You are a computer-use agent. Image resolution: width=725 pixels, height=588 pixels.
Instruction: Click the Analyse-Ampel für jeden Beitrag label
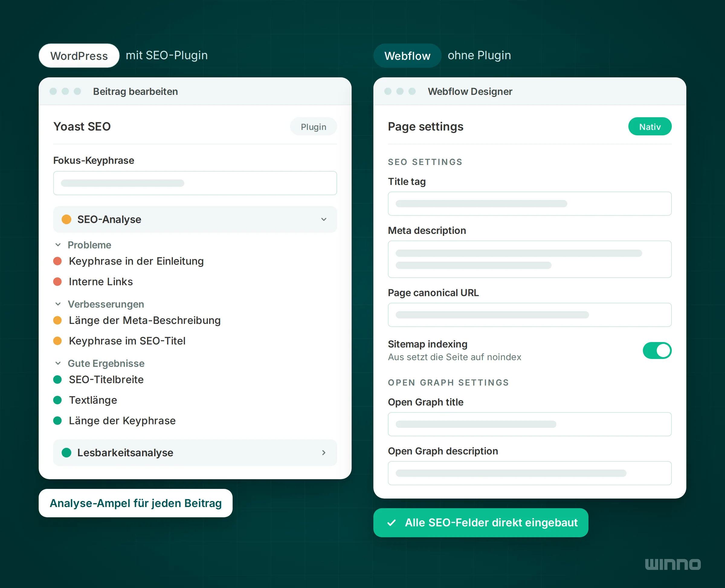[x=135, y=503]
